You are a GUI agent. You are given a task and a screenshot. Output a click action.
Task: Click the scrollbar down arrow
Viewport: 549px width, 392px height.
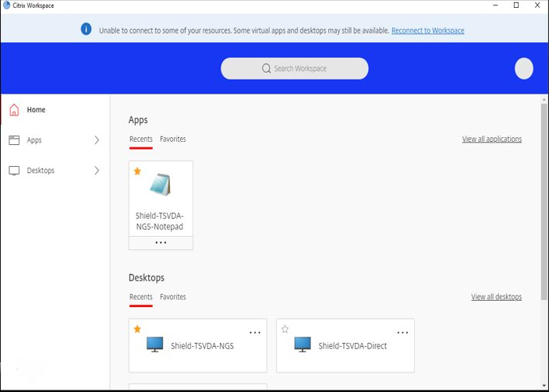pyautogui.click(x=544, y=386)
